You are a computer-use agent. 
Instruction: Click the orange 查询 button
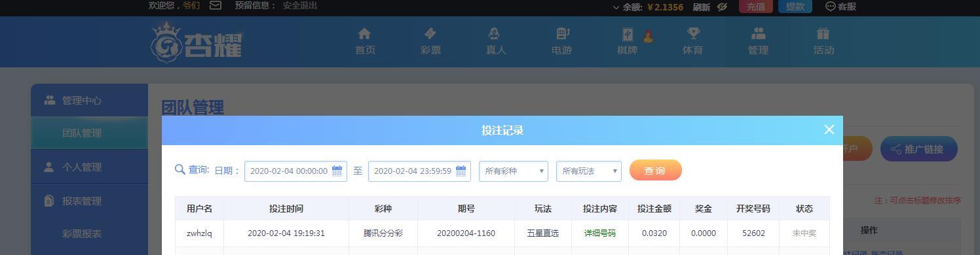[656, 171]
